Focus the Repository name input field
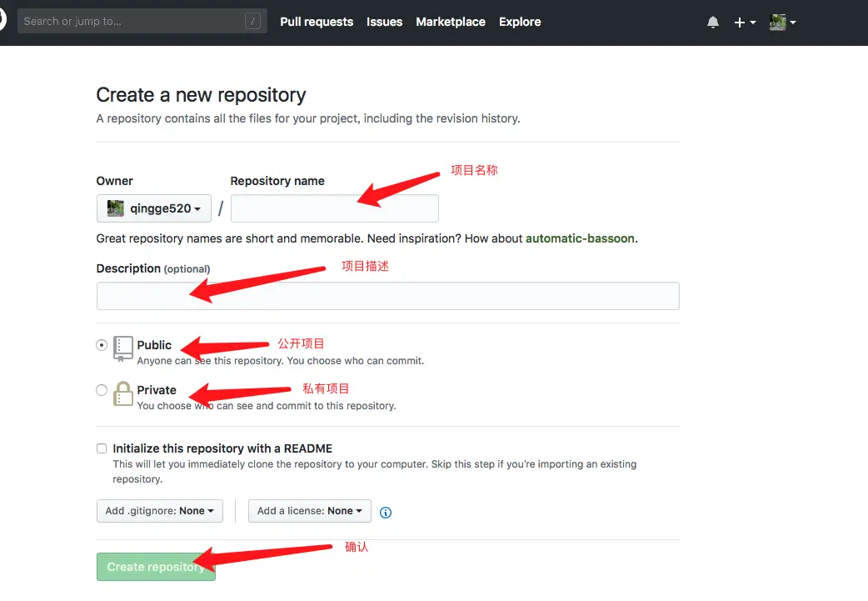The image size is (868, 601). point(334,208)
